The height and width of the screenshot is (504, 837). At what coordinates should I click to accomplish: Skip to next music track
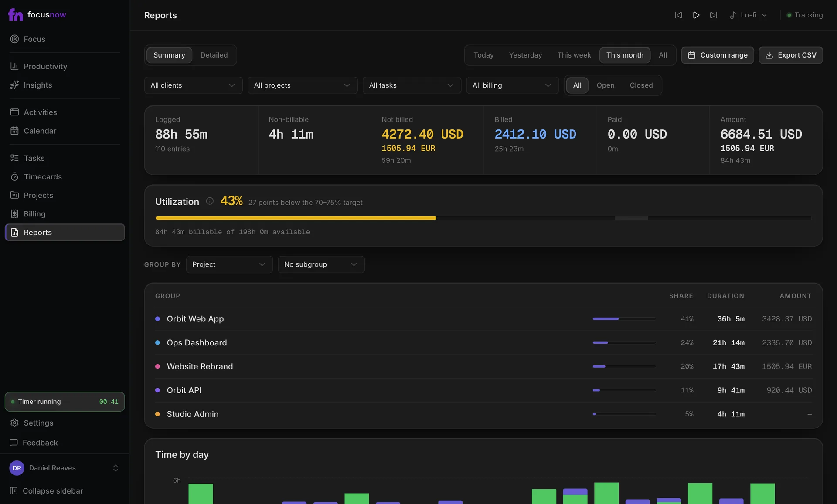coord(713,15)
